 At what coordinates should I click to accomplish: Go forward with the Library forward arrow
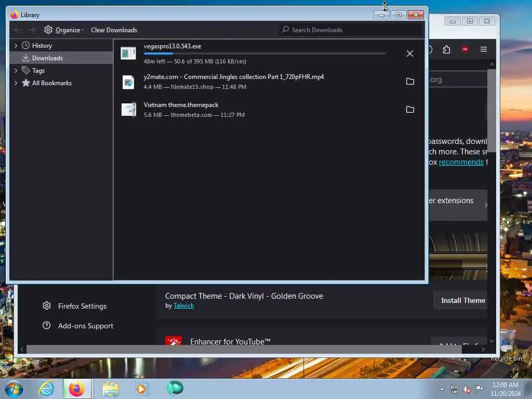point(32,30)
